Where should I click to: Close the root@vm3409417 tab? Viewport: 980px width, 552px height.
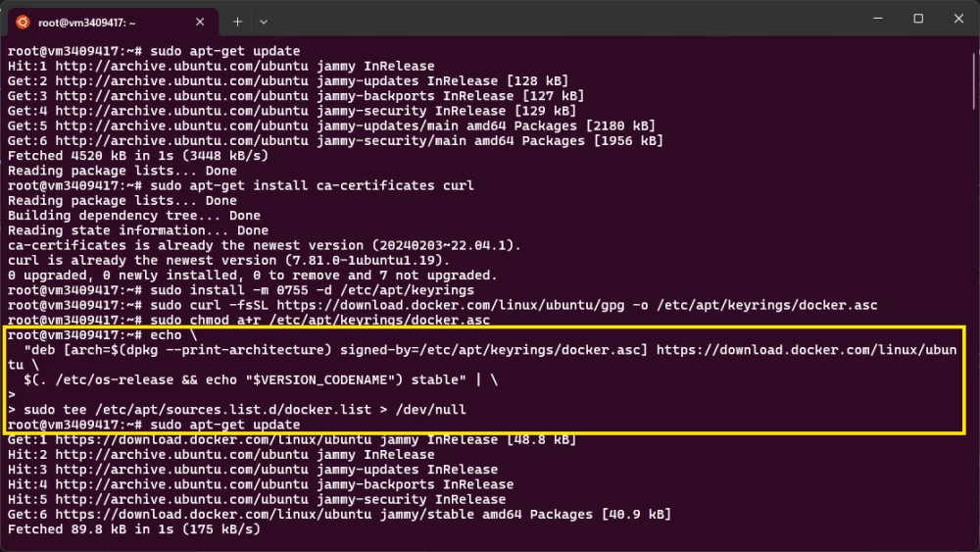pyautogui.click(x=200, y=22)
